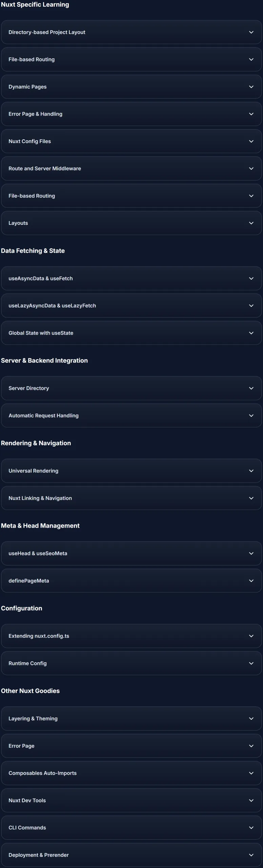Expand Global State with useState

131,333
